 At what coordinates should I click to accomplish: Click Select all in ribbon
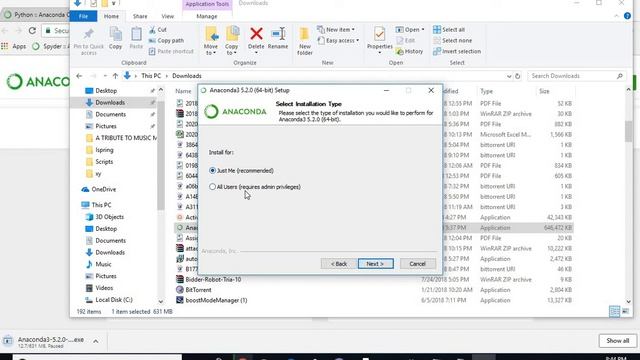tap(449, 30)
